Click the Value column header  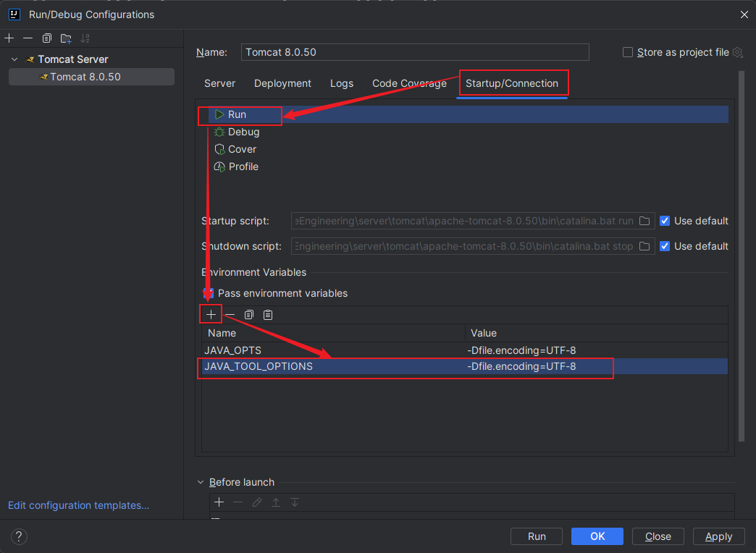[597, 333]
